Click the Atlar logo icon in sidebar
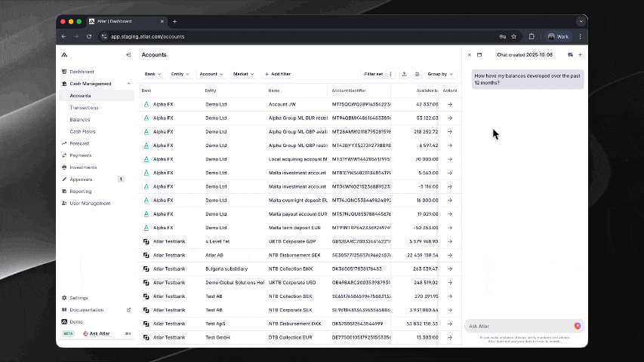Viewport: 644px width, 362px height. click(64, 54)
